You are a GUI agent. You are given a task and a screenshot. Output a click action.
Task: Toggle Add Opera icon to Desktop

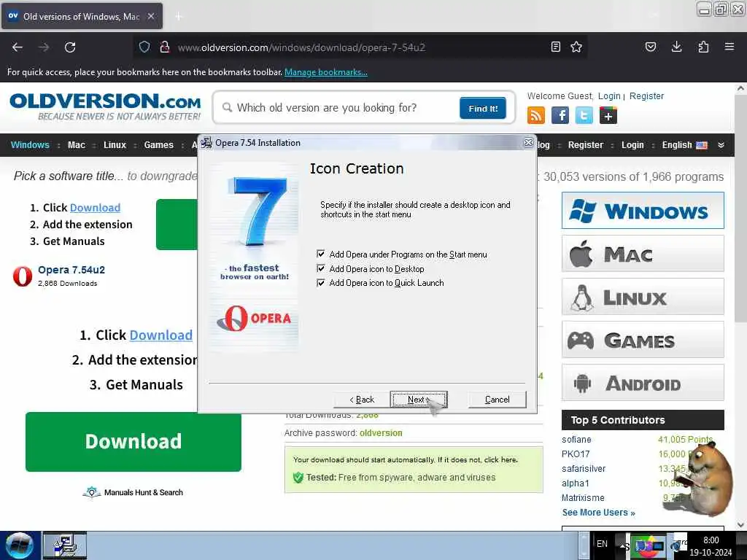[x=321, y=268]
